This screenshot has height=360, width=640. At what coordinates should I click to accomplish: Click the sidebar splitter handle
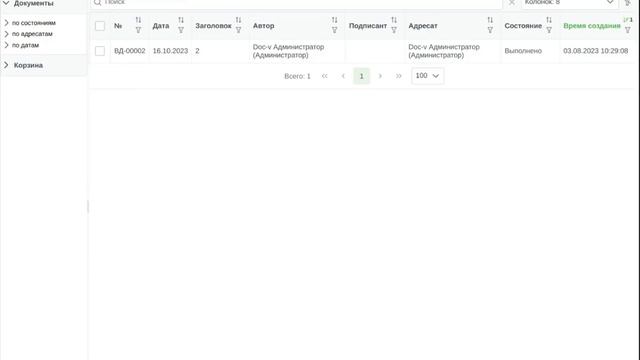point(88,207)
